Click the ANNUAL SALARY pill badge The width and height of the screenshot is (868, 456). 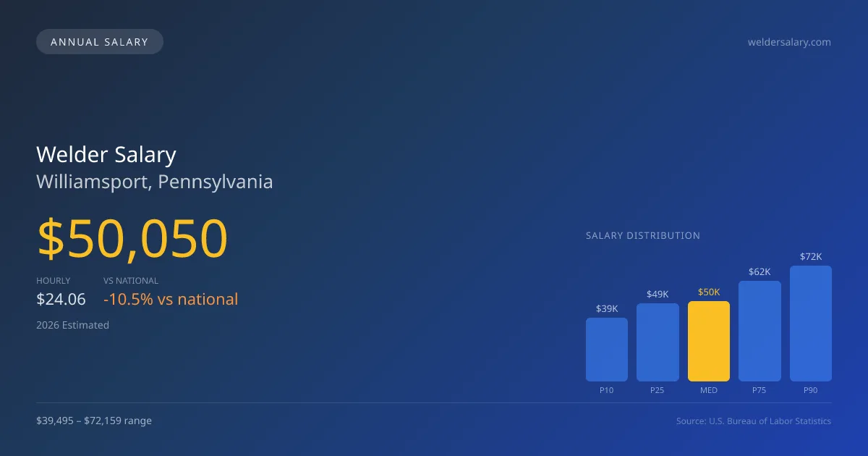(100, 42)
